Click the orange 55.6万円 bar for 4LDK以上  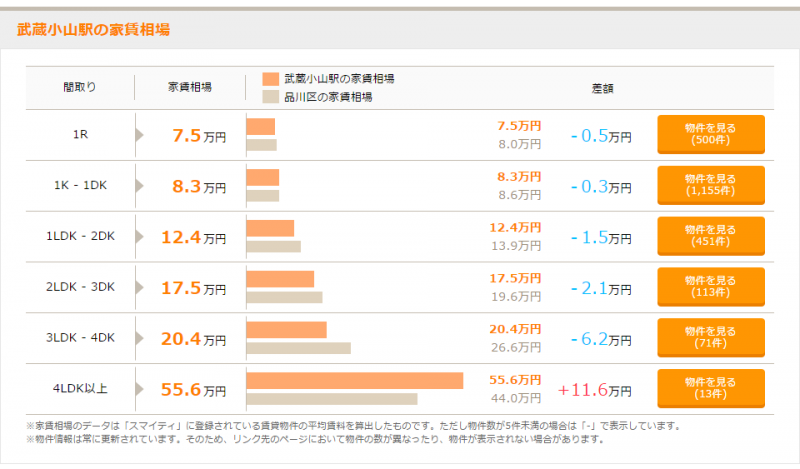354,381
